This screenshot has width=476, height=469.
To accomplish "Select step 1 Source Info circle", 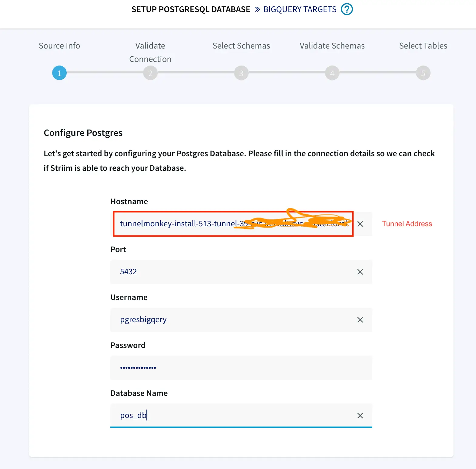I will (x=59, y=73).
